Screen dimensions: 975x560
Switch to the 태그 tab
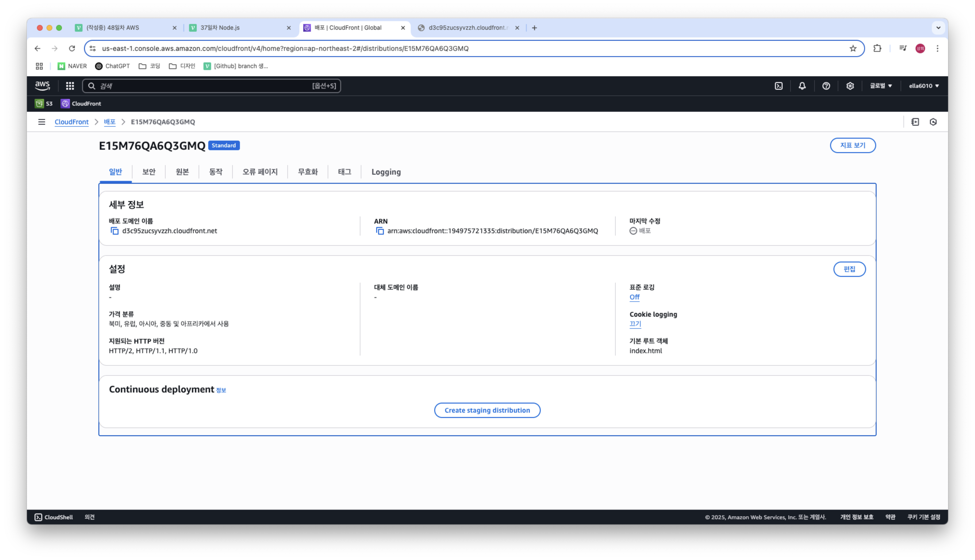(x=345, y=172)
